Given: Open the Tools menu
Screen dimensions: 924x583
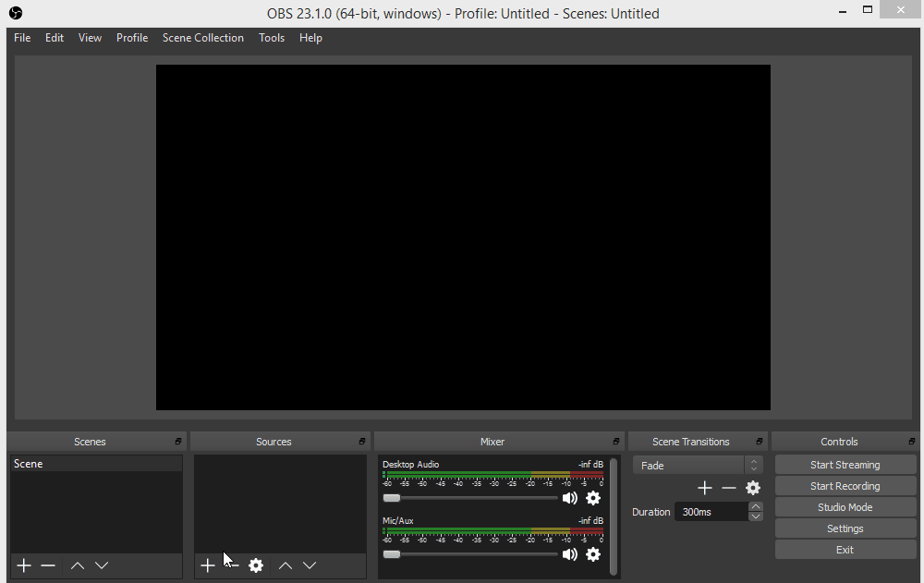Looking at the screenshot, I should [272, 38].
